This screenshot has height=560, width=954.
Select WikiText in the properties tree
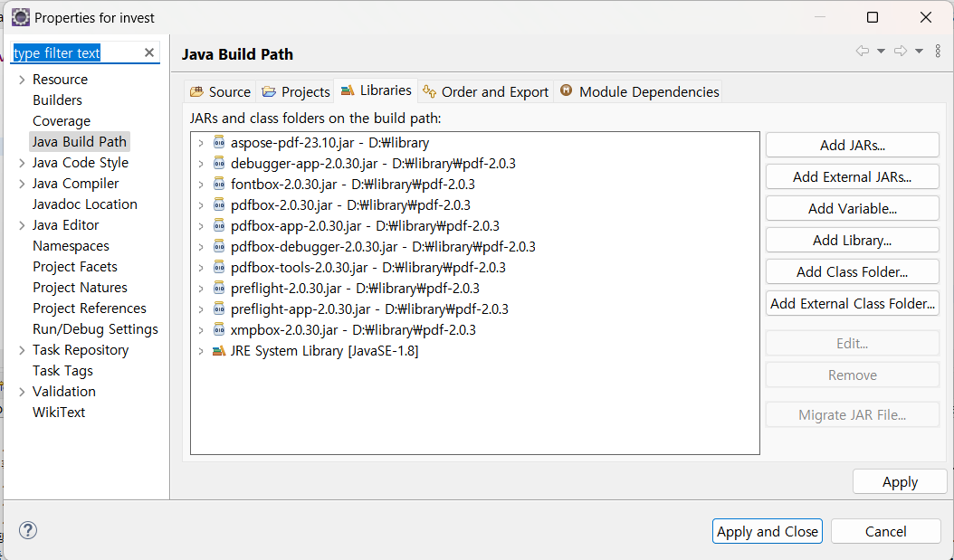[x=59, y=413]
